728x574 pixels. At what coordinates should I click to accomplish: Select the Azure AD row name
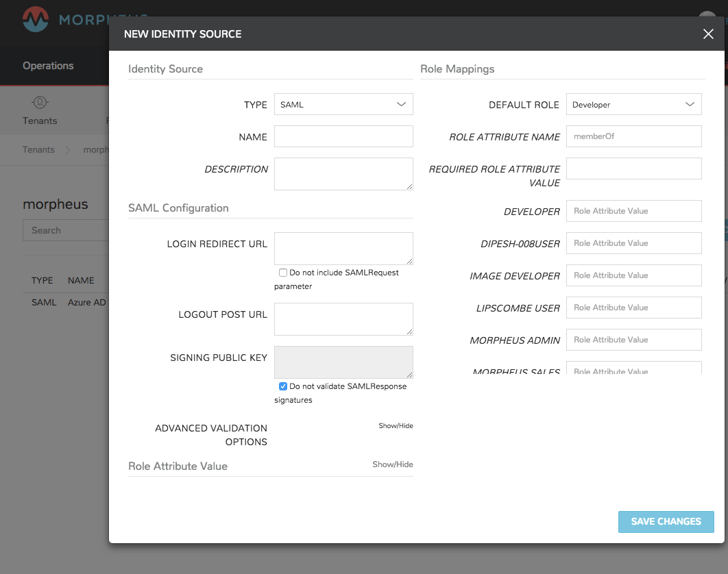click(87, 303)
